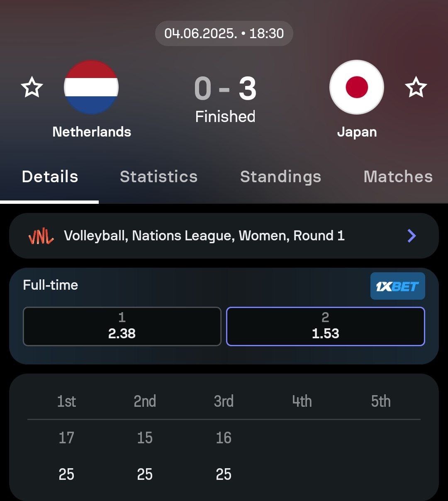The width and height of the screenshot is (448, 501).
Task: Open the 1XBET bookmaker logo
Action: pos(397,286)
